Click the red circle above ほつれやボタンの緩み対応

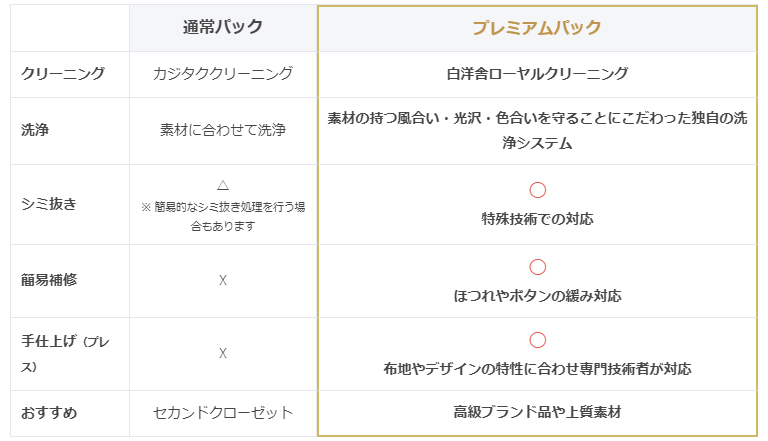pyautogui.click(x=537, y=267)
